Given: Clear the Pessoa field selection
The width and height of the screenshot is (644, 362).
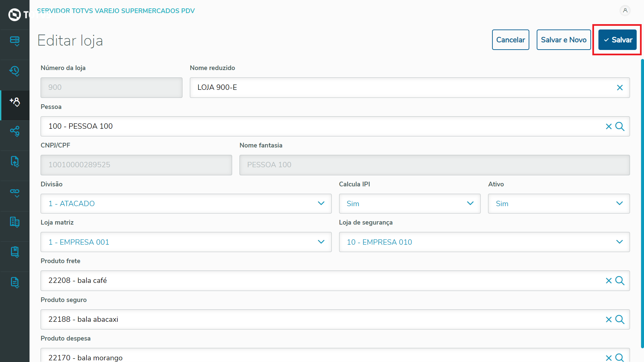Looking at the screenshot, I should coord(608,126).
